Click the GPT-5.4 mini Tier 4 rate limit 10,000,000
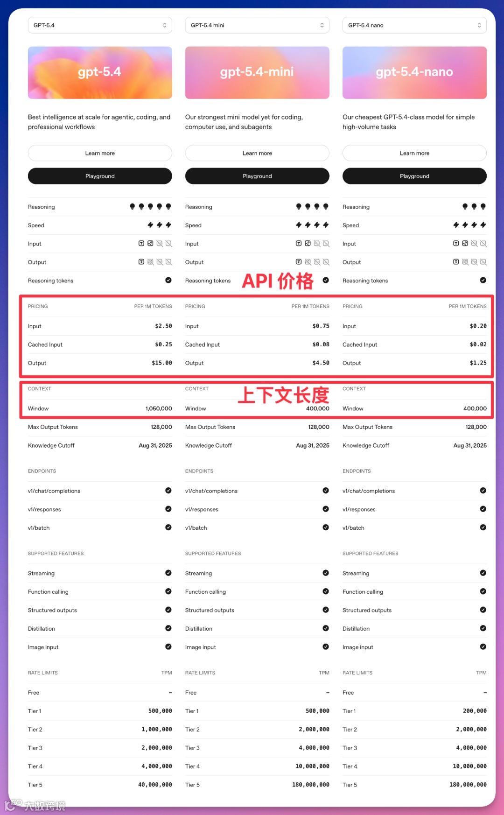504x815 pixels. click(312, 766)
